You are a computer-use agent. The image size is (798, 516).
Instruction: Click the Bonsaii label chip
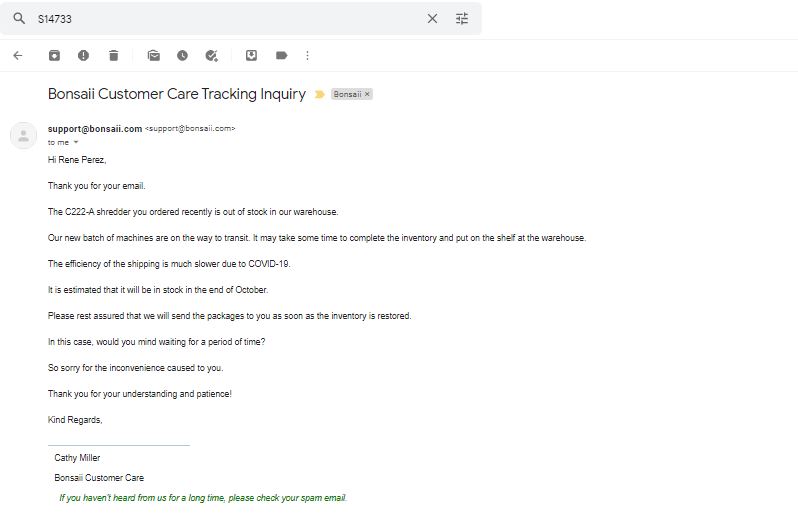(348, 94)
